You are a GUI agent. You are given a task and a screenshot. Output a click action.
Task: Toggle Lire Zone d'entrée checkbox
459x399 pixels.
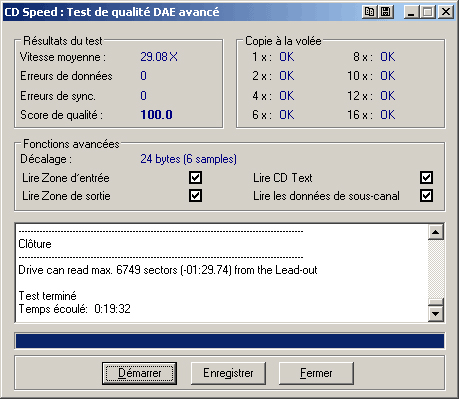[x=195, y=178]
